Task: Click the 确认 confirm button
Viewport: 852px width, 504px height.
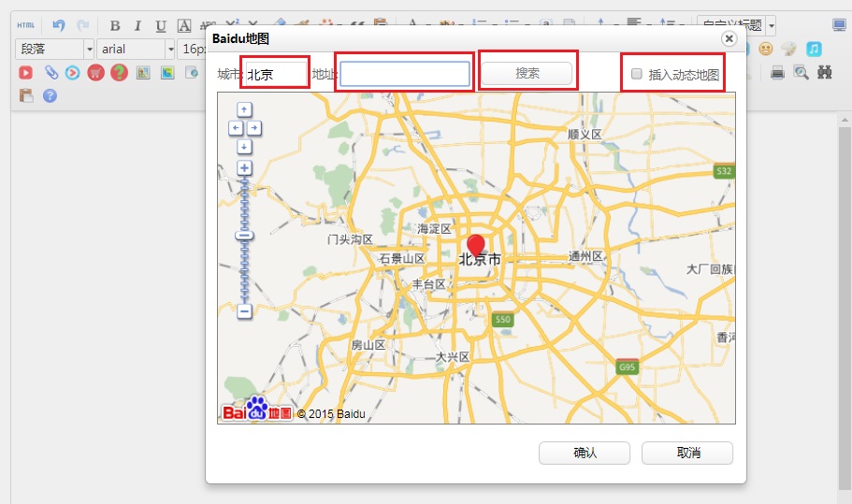Action: click(585, 453)
